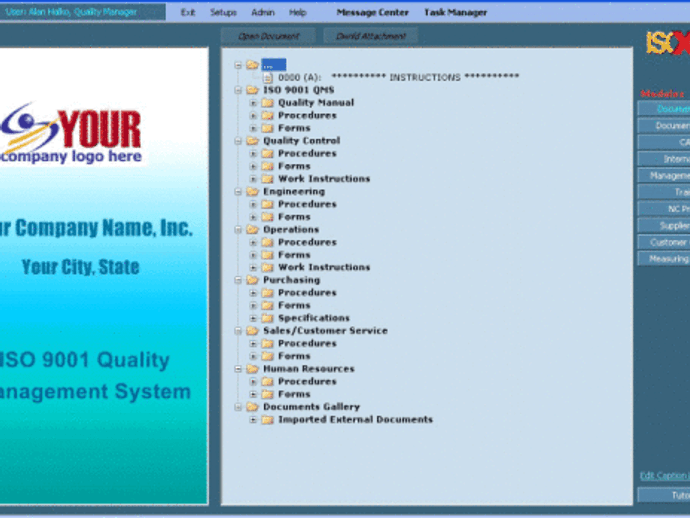Image resolution: width=690 pixels, height=518 pixels.
Task: Collapse the Sales/Customer Service node
Action: (x=238, y=331)
